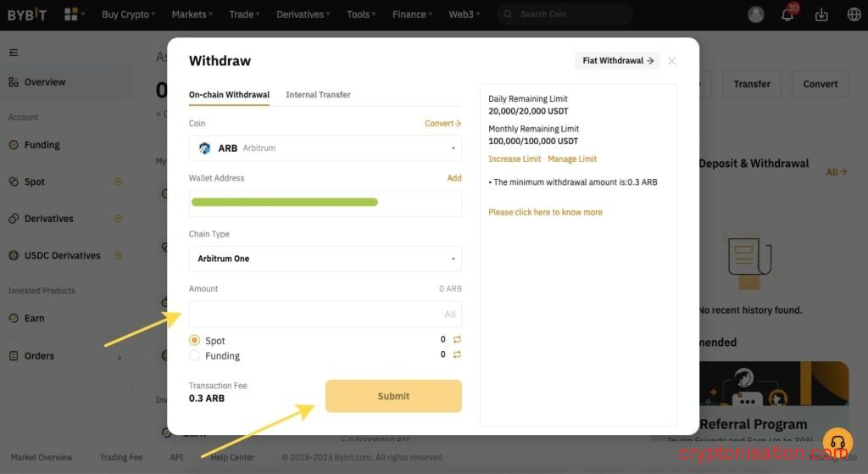
Task: Select the Funding radio button
Action: [195, 355]
